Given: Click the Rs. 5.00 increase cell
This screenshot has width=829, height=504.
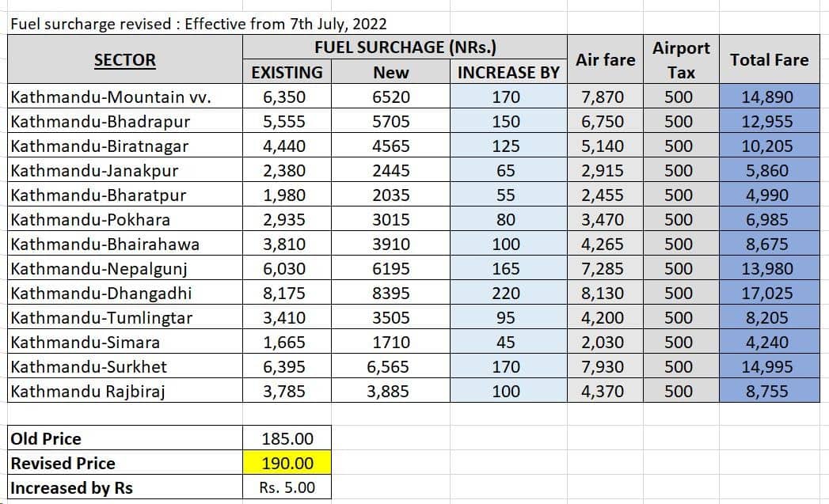Looking at the screenshot, I should [287, 487].
